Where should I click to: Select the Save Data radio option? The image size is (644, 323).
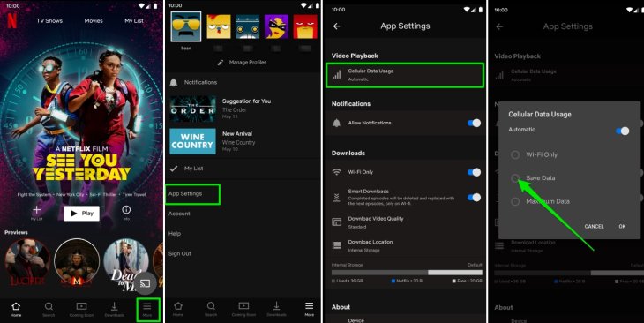[515, 178]
